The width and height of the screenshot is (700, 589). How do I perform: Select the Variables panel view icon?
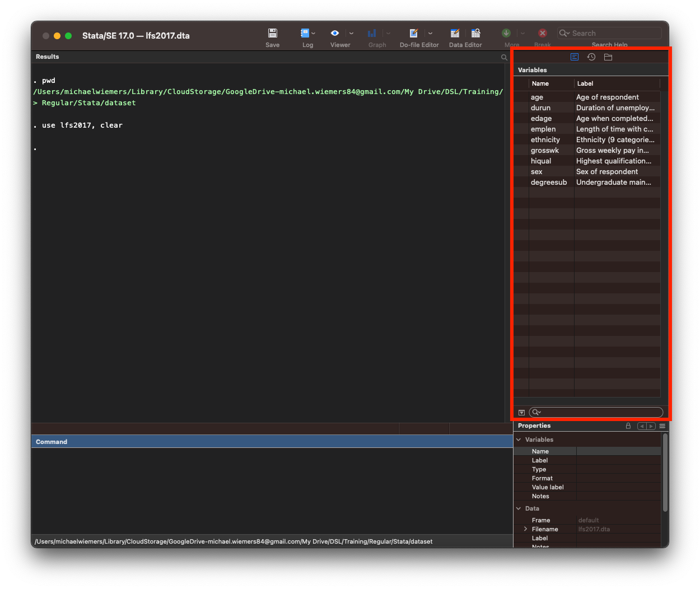[575, 57]
